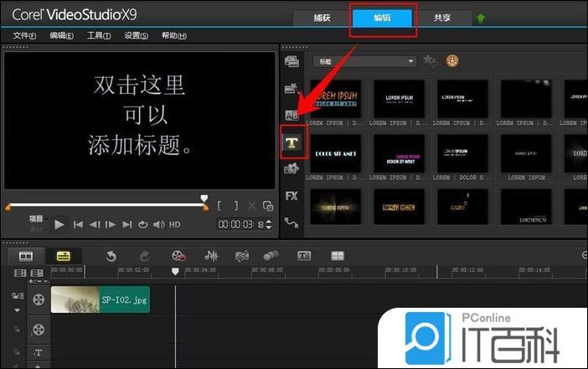Click the enlarge preview window icon

pos(268,205)
